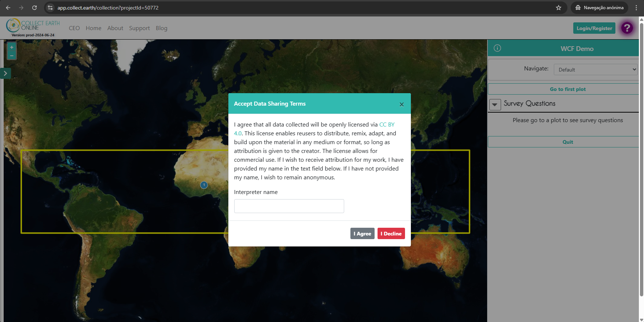Viewport: 644px width, 322px height.
Task: Click the I Decline button
Action: coord(391,234)
